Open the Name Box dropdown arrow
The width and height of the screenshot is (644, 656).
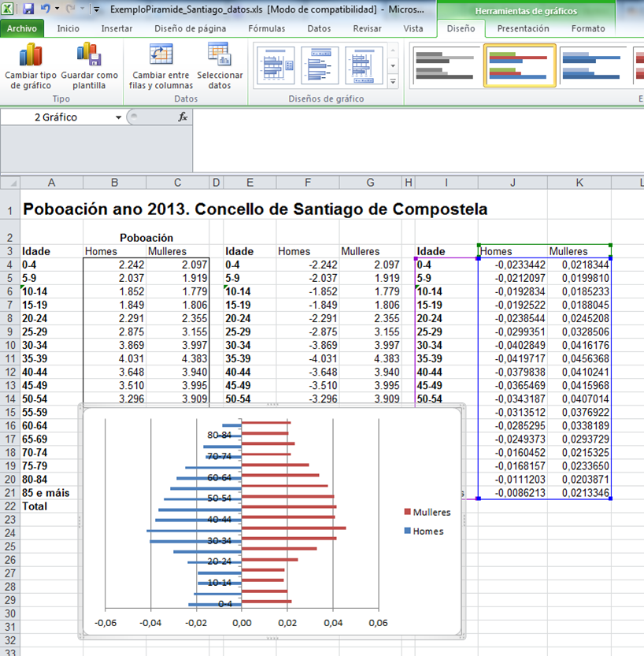(119, 117)
